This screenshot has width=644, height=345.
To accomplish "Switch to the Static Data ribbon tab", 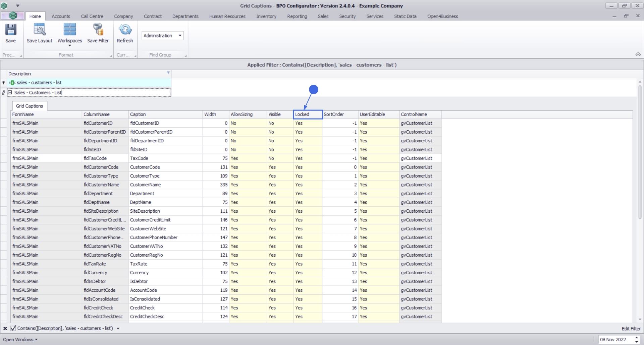I will pos(405,16).
